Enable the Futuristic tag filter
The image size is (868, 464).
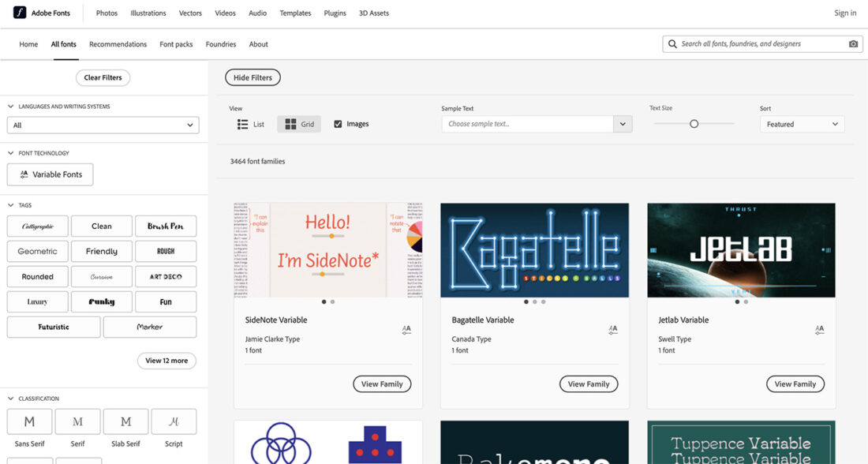click(x=53, y=327)
